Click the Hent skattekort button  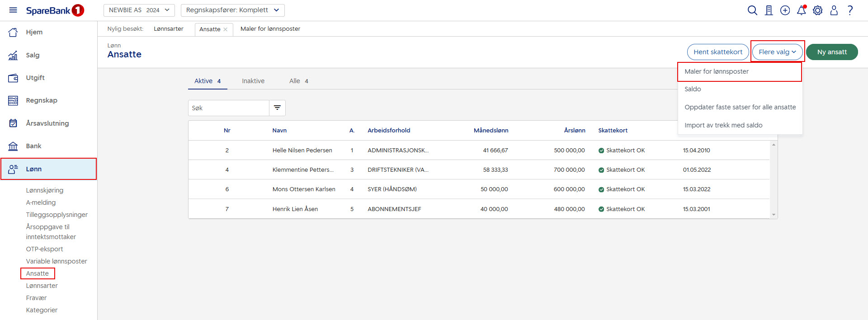pyautogui.click(x=717, y=52)
